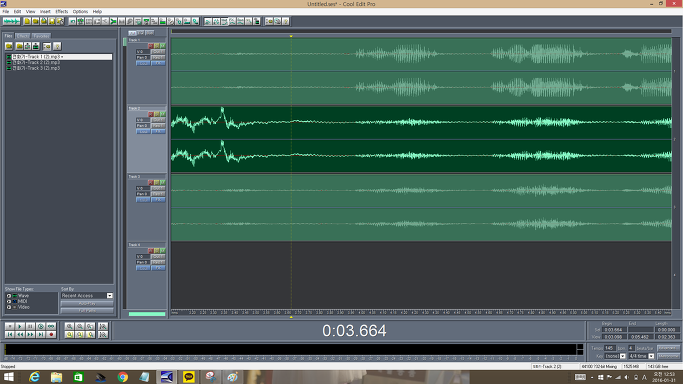Viewport: 683px width, 384px height.
Task: Click zoom to right edge of selection
Action: pos(90,334)
